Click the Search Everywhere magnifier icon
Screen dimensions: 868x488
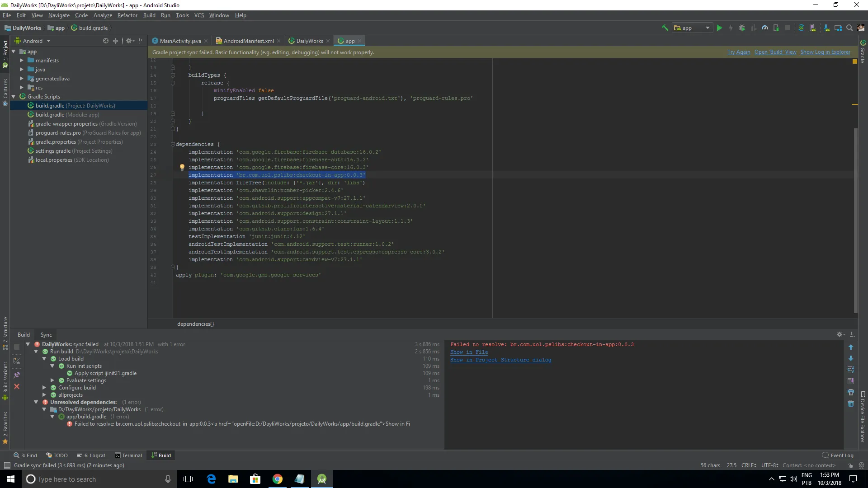(849, 28)
